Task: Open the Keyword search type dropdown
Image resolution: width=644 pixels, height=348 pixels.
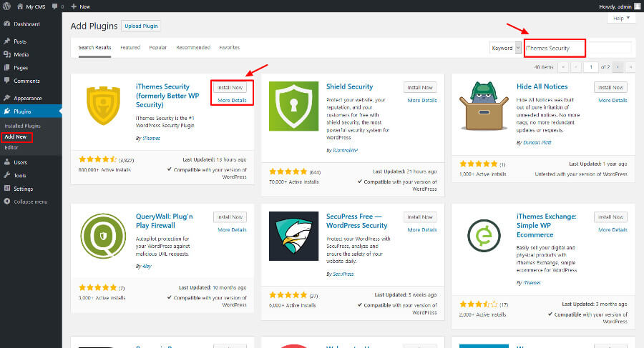Action: 506,48
